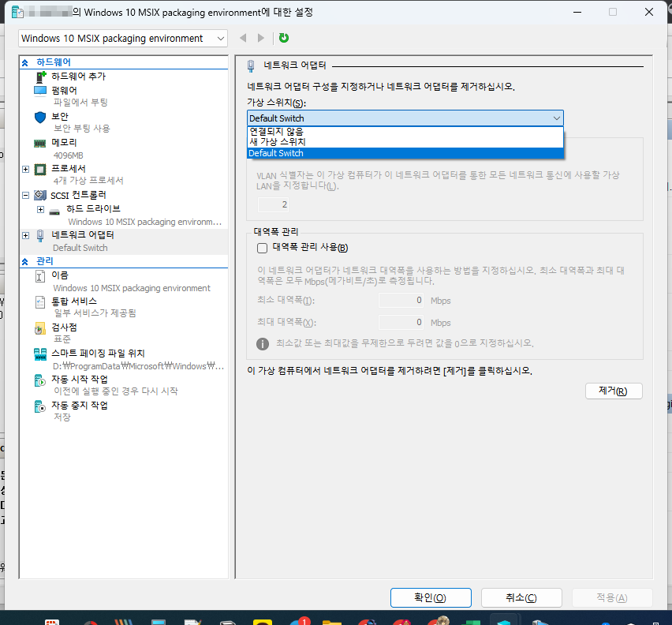Viewport: 672px width, 625px height.
Task: Select 스마트 페이징 파일 위치 tree item
Action: (x=98, y=354)
